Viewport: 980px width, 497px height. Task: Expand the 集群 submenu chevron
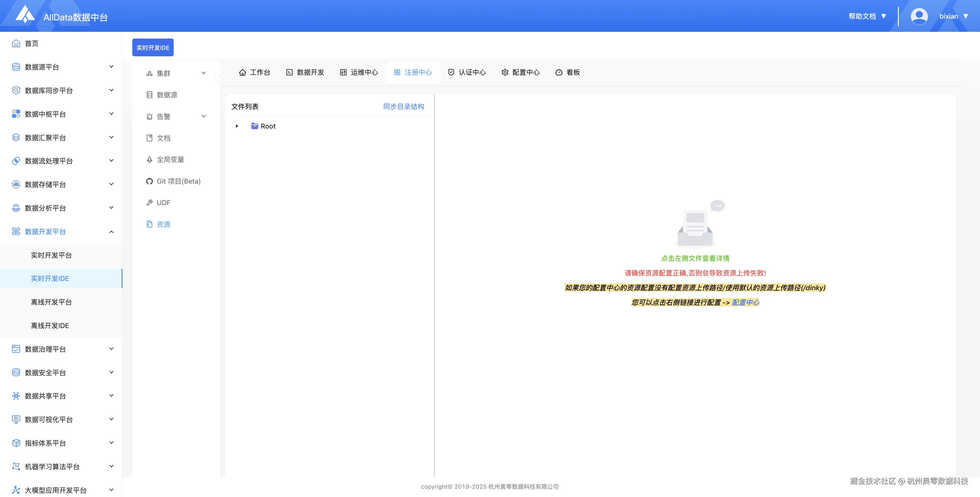click(x=204, y=73)
